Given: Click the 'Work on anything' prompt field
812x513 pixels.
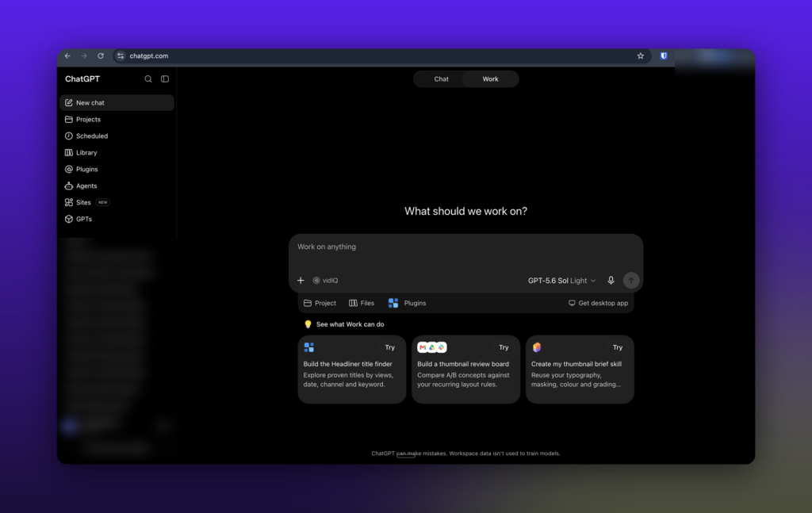Looking at the screenshot, I should point(465,247).
